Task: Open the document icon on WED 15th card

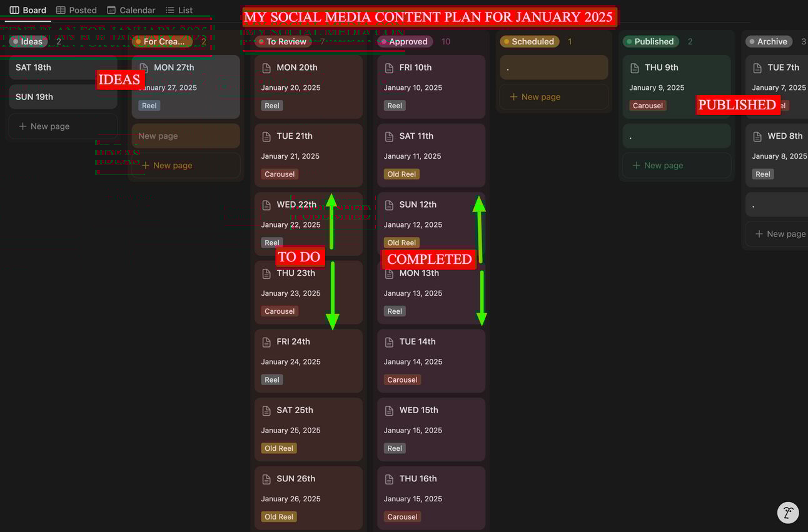Action: point(388,410)
